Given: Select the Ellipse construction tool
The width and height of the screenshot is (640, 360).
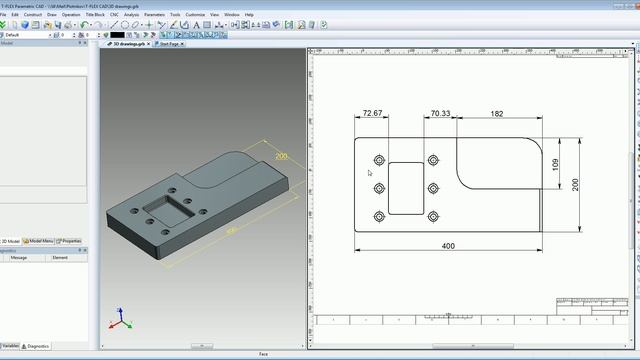Looking at the screenshot, I should pyautogui.click(x=135, y=25).
